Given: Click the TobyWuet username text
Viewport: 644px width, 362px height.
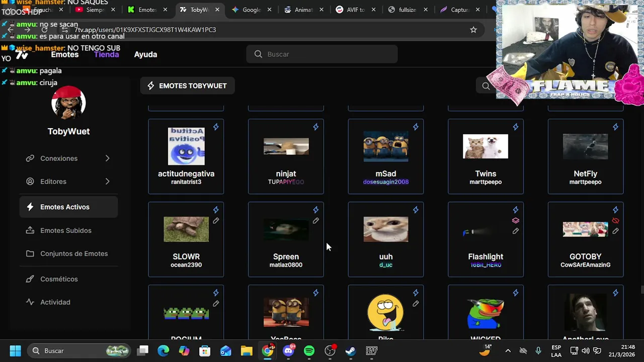Looking at the screenshot, I should [x=68, y=131].
